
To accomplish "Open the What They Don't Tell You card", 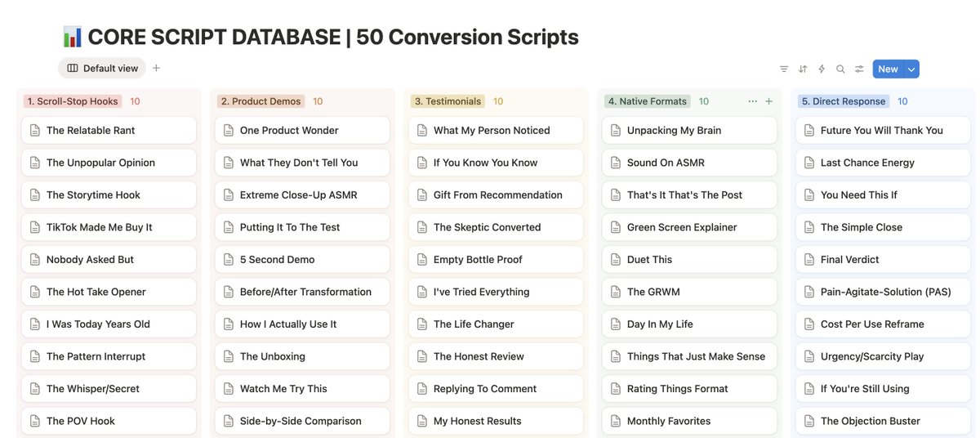I will (x=302, y=163).
